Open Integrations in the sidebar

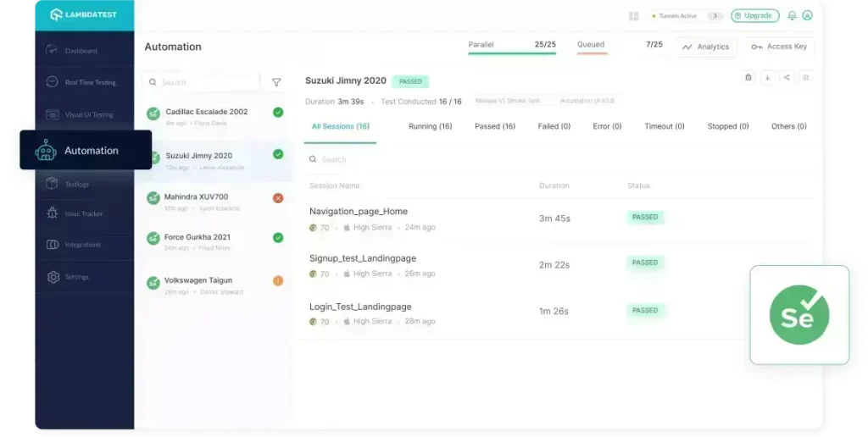[x=84, y=245]
